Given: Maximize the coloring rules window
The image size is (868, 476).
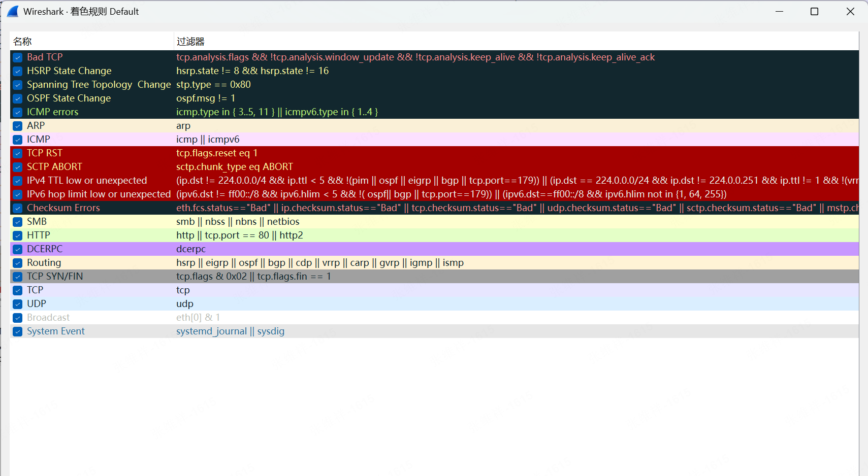Looking at the screenshot, I should point(814,12).
